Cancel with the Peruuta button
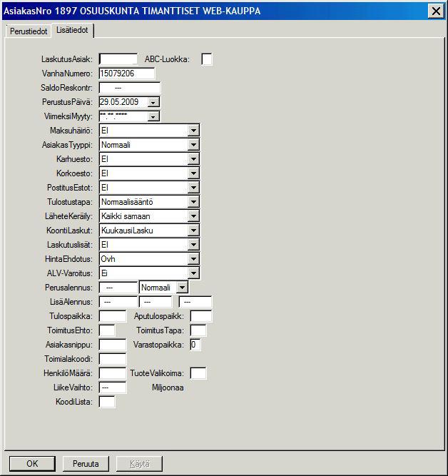Viewport: 448px width, 476px height. (x=86, y=464)
